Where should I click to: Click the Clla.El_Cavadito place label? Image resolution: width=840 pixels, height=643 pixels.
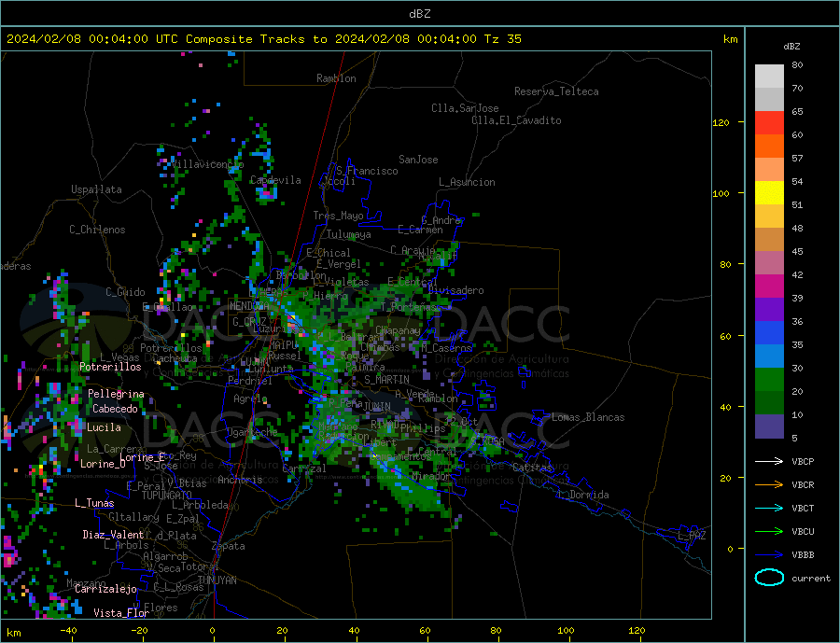click(516, 120)
